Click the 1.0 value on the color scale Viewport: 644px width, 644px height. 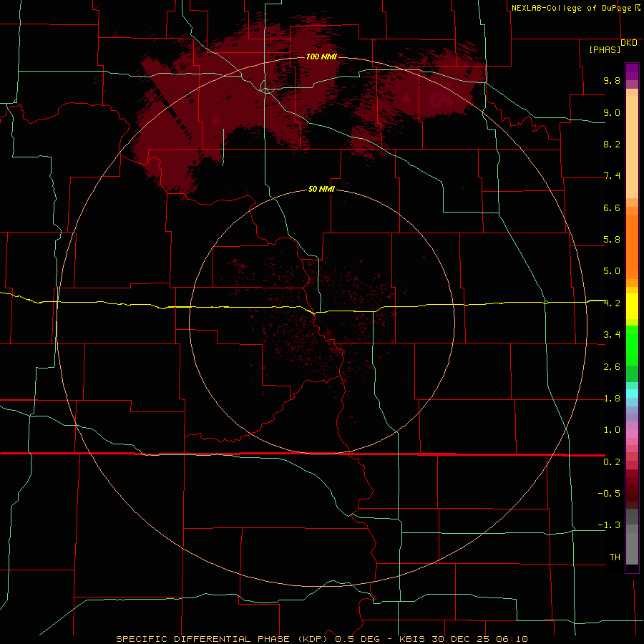612,430
